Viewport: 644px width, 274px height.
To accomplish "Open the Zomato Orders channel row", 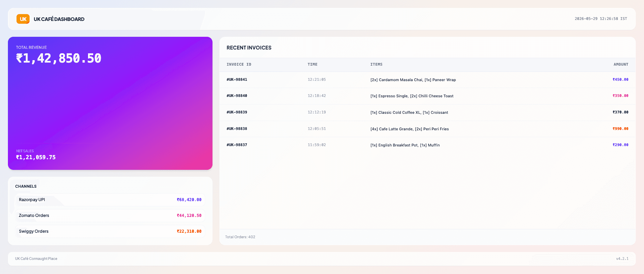I will (110, 216).
